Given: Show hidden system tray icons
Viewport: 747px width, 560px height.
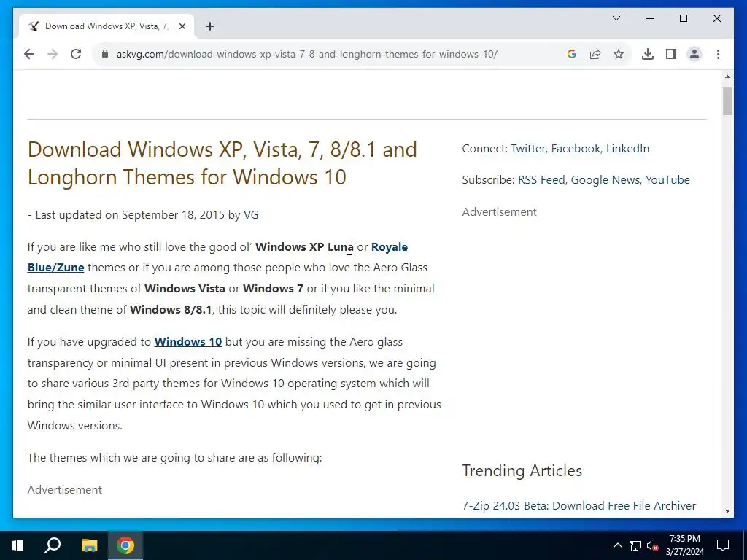Looking at the screenshot, I should pyautogui.click(x=617, y=545).
